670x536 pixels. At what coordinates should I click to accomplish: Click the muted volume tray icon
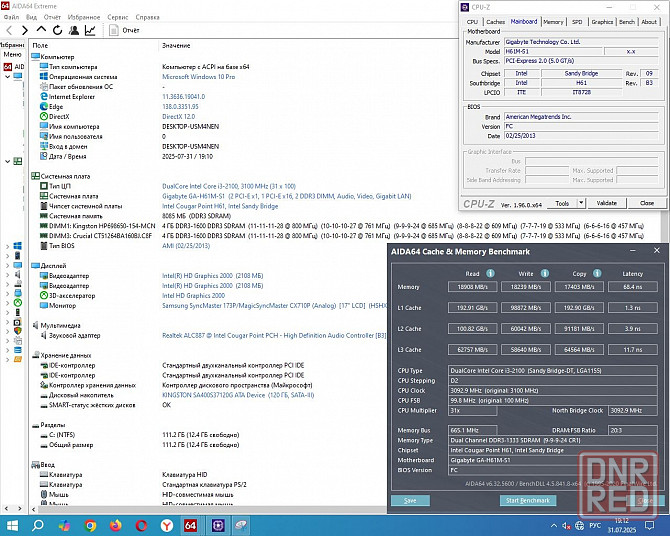[x=567, y=526]
